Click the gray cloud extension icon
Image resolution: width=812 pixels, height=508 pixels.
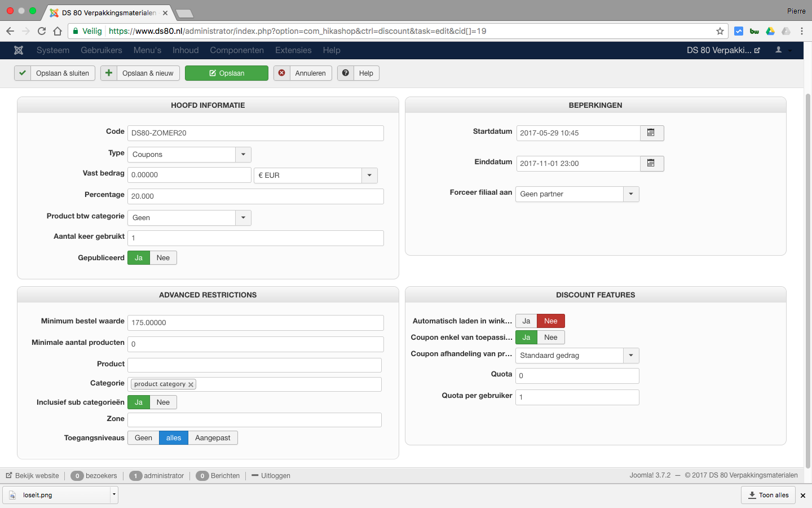point(786,31)
